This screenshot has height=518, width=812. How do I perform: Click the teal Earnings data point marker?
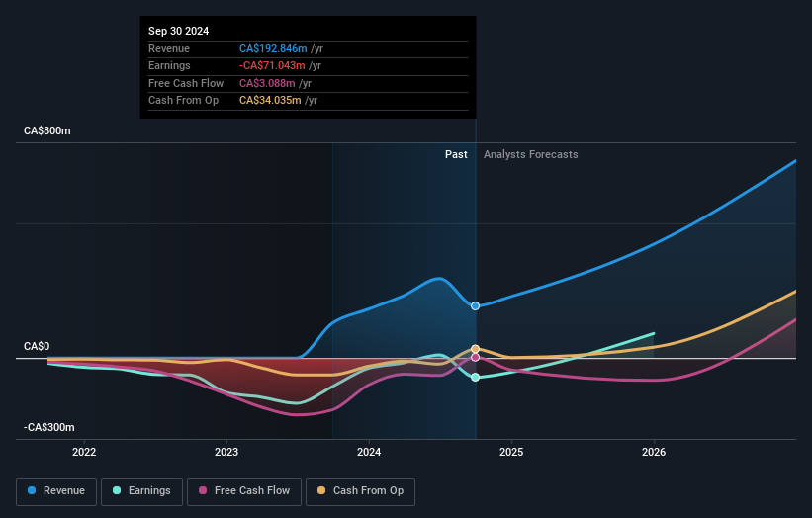click(x=475, y=378)
